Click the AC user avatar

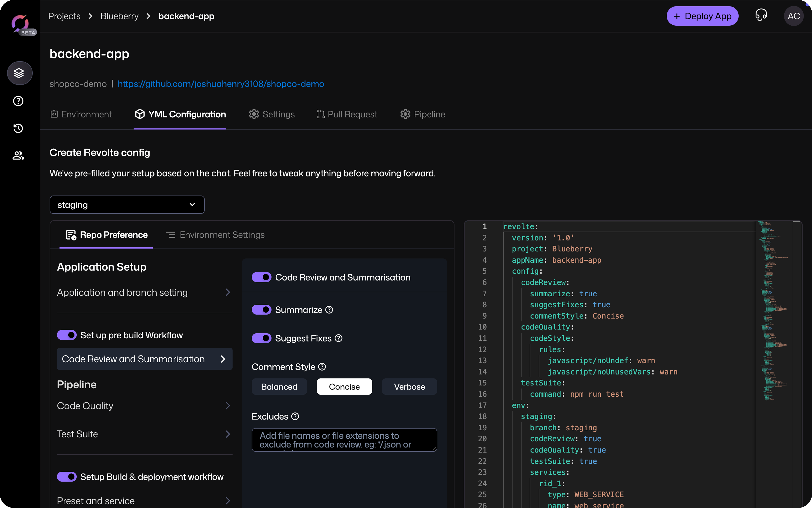coord(793,16)
